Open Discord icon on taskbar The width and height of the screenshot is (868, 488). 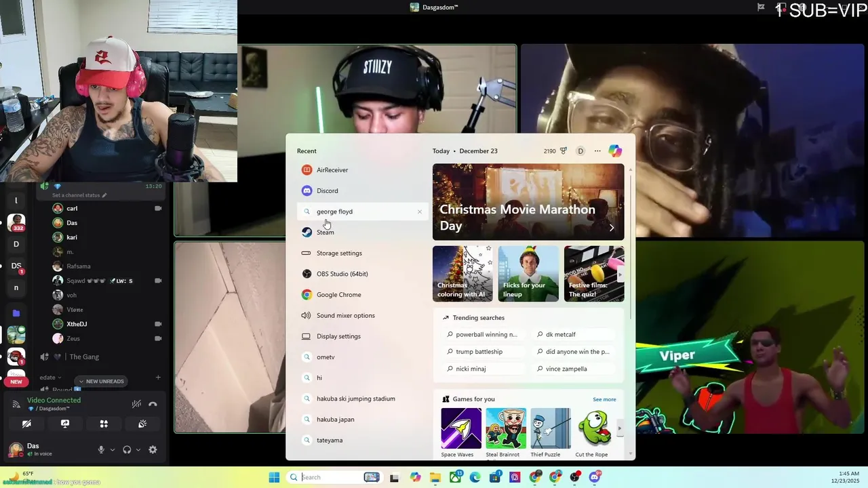[x=595, y=477]
